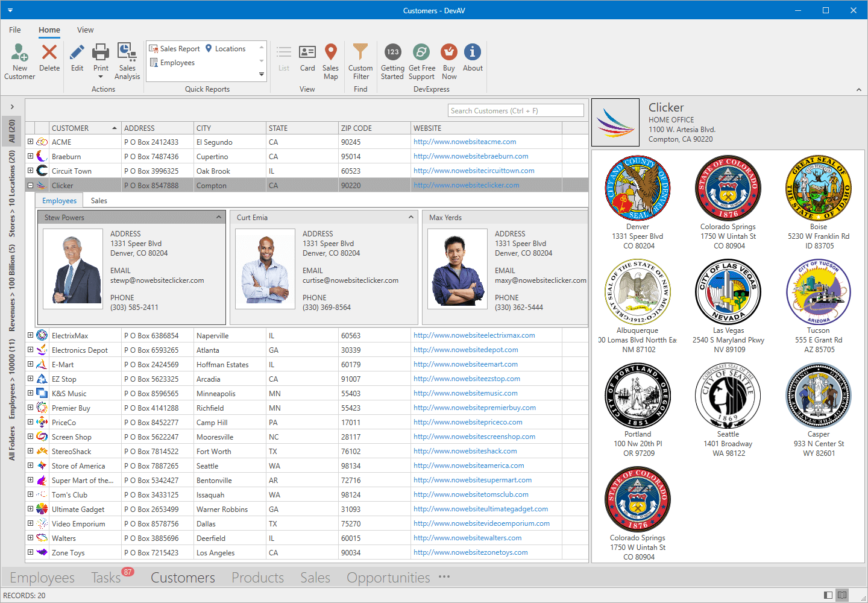
Task: Create a New Customer
Action: coord(19,60)
